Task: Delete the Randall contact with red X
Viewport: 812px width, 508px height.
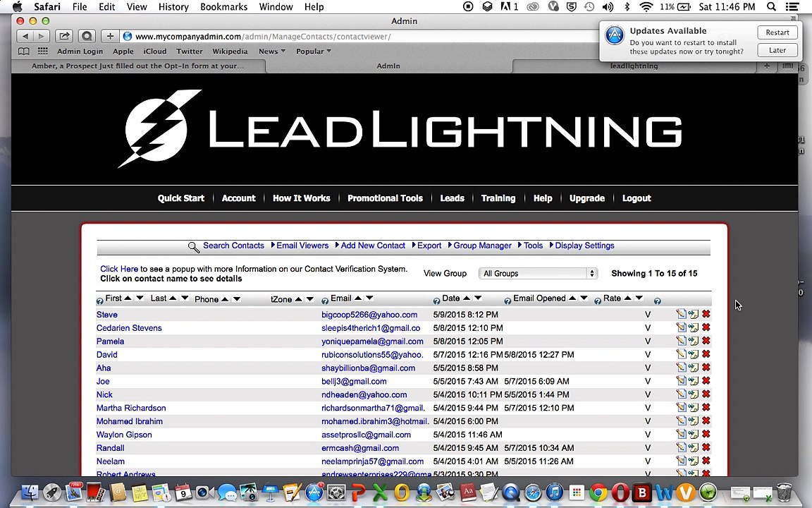Action: tap(706, 448)
